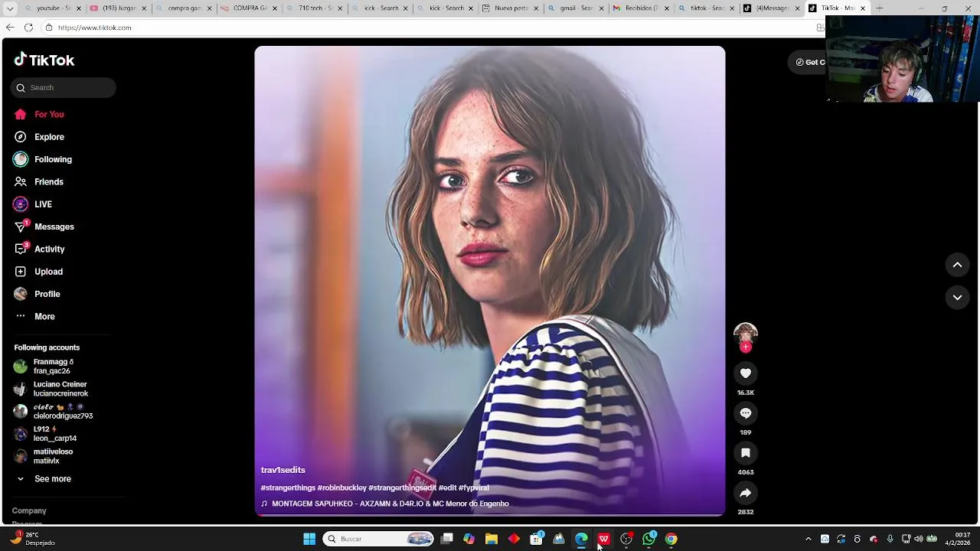Like the video with heart icon
Image resolution: width=980 pixels, height=551 pixels.
(x=745, y=373)
